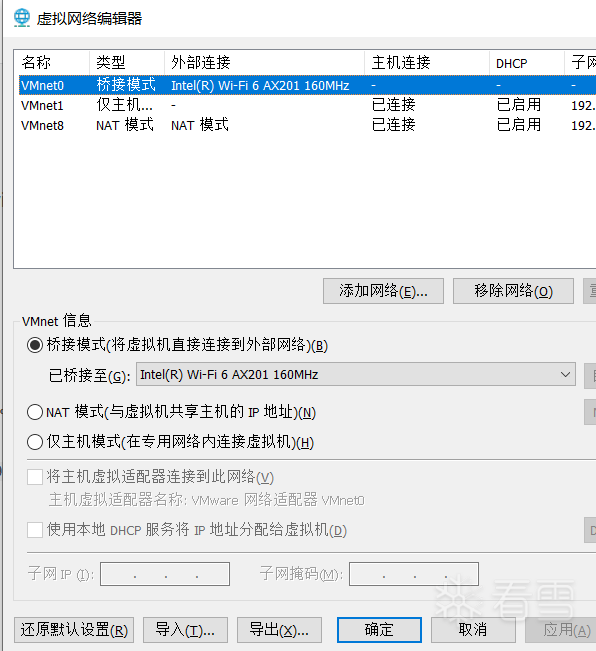Choose NAT 模式 radio option
This screenshot has height=651, width=596.
click(35, 412)
